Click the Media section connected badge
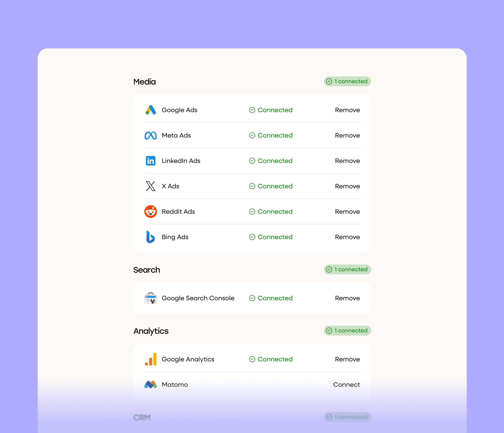This screenshot has width=504, height=433. tap(347, 81)
